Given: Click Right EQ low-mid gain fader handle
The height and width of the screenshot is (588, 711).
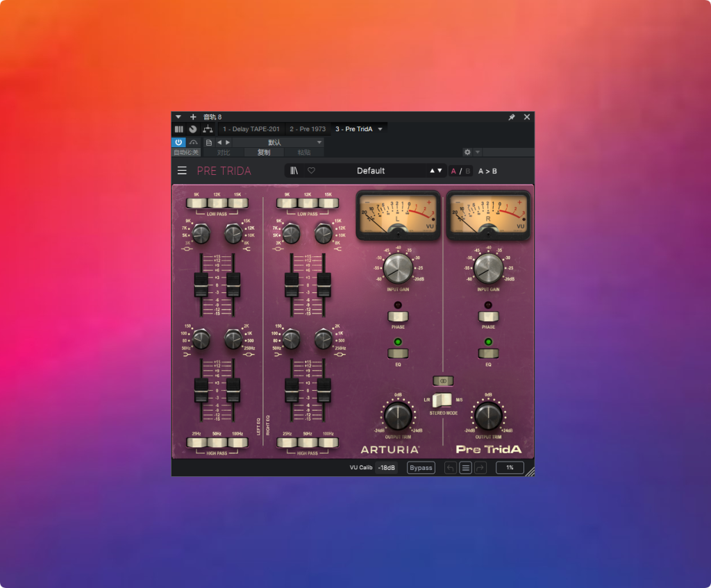Looking at the screenshot, I should (324, 391).
